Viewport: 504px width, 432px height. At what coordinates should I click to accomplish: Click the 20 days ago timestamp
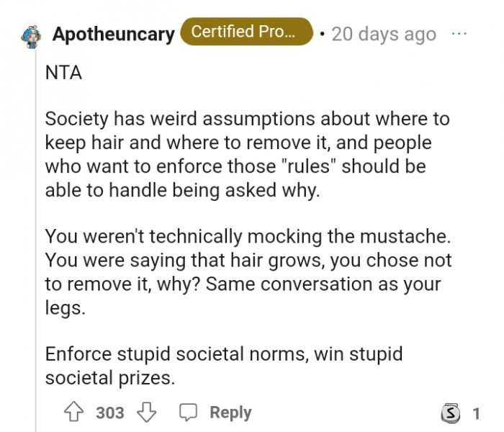tap(384, 35)
